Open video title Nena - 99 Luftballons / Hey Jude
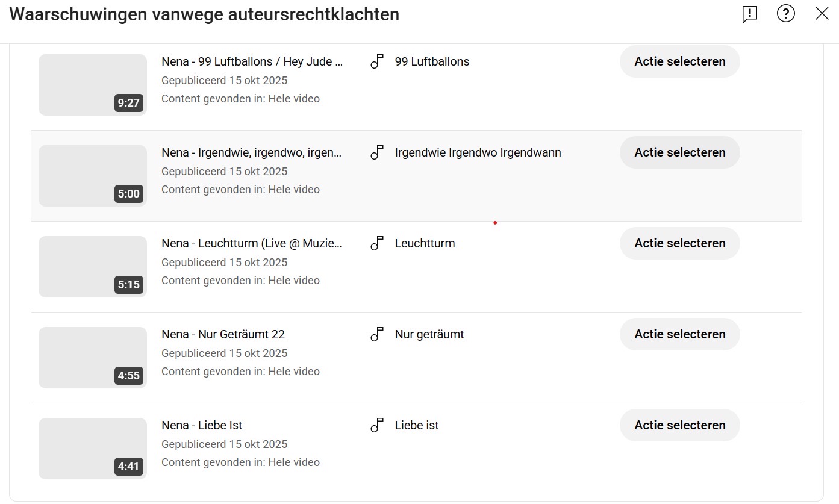839x504 pixels. [x=252, y=61]
